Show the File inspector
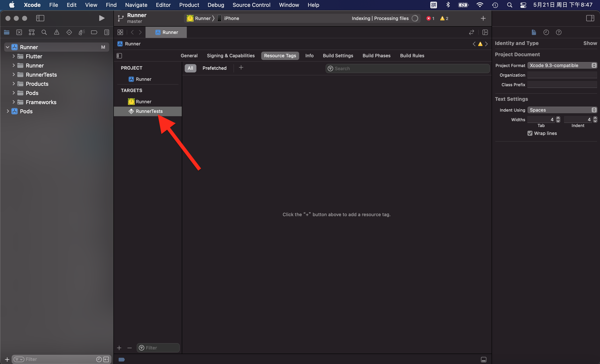Image resolution: width=600 pixels, height=364 pixels. tap(534, 32)
